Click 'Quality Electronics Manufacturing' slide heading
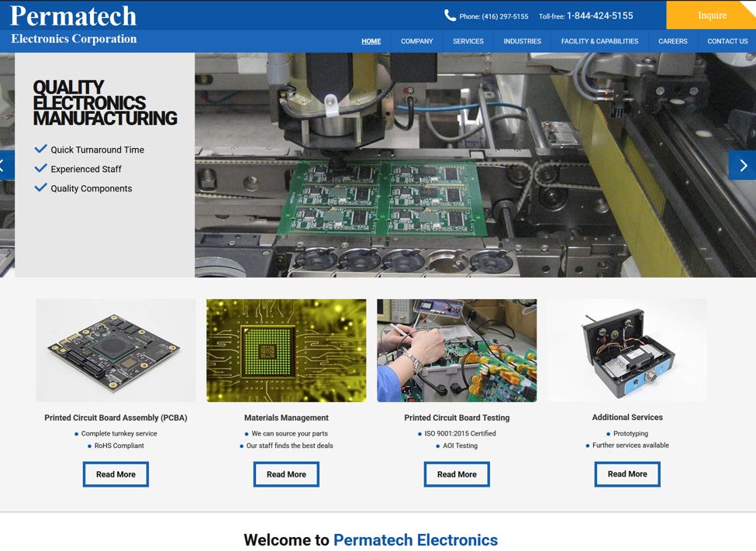Image resolution: width=756 pixels, height=551 pixels. tap(105, 102)
